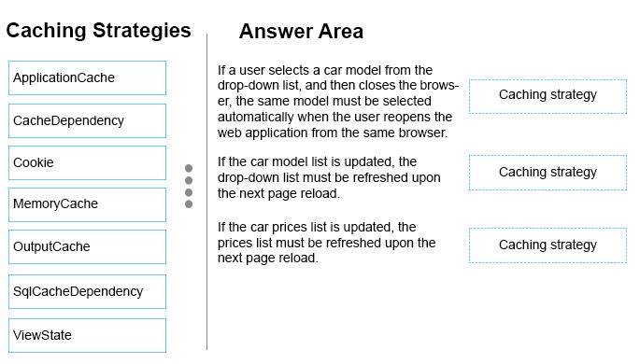The height and width of the screenshot is (364, 640).
Task: Click the top divider handle dot
Action: tap(189, 168)
